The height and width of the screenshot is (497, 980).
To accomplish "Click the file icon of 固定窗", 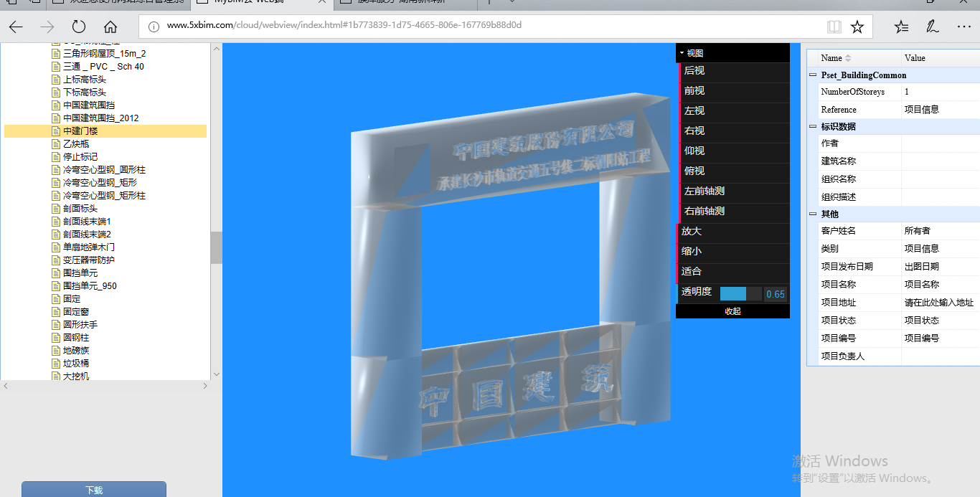I will click(x=55, y=312).
